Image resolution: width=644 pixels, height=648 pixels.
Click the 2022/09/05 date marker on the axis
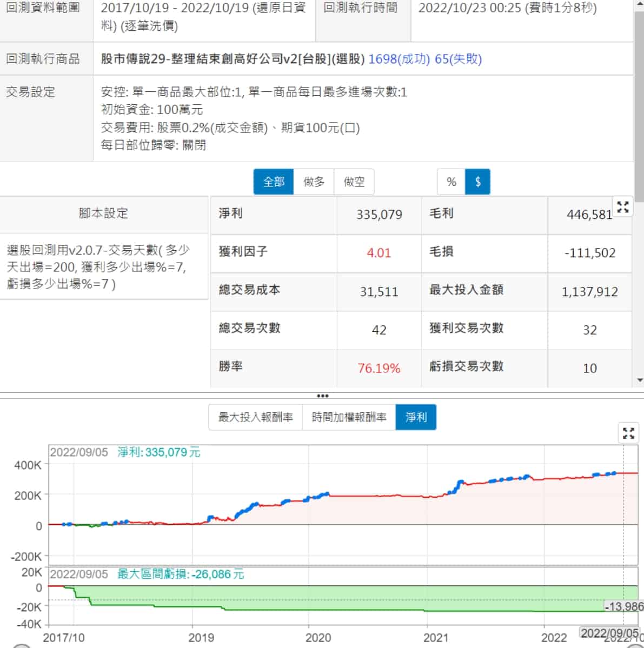coord(609,633)
